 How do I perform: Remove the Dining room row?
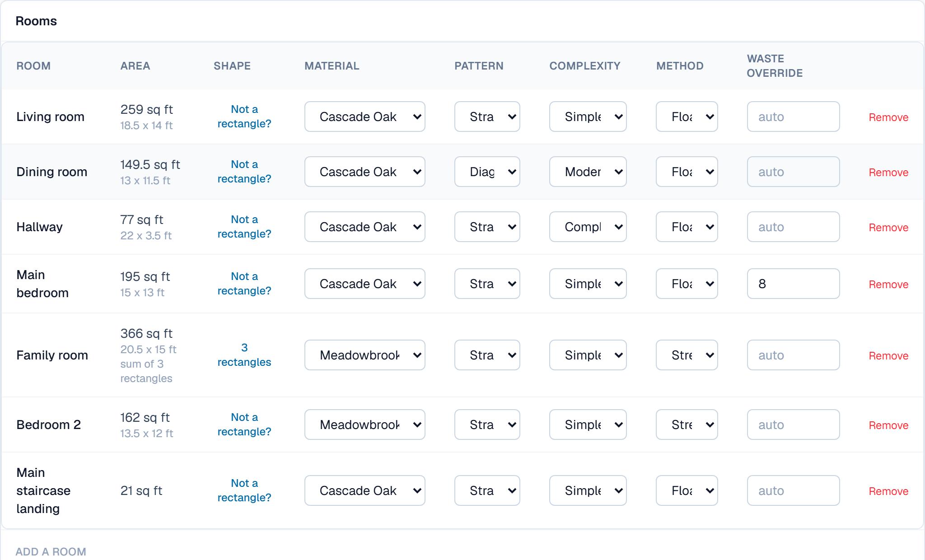(888, 173)
